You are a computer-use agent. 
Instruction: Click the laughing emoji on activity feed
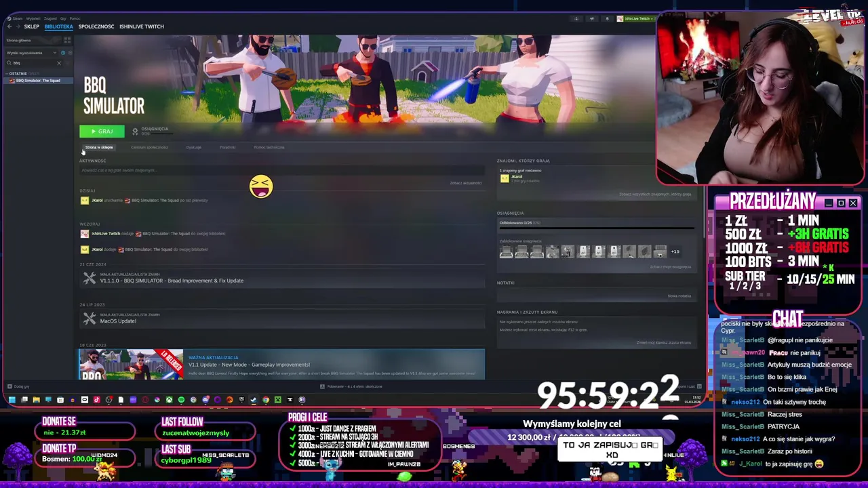click(x=261, y=187)
